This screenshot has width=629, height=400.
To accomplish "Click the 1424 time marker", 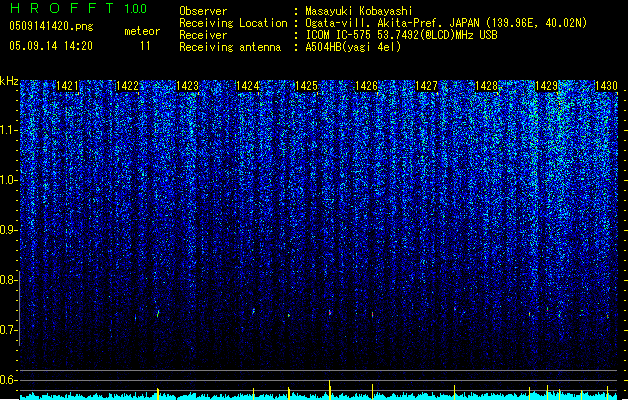I will [x=248, y=86].
